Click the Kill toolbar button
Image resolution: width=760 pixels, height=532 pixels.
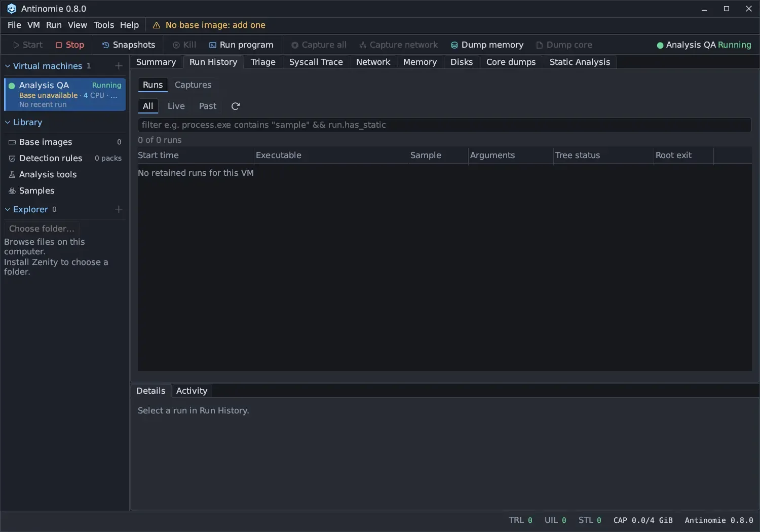[x=184, y=45]
